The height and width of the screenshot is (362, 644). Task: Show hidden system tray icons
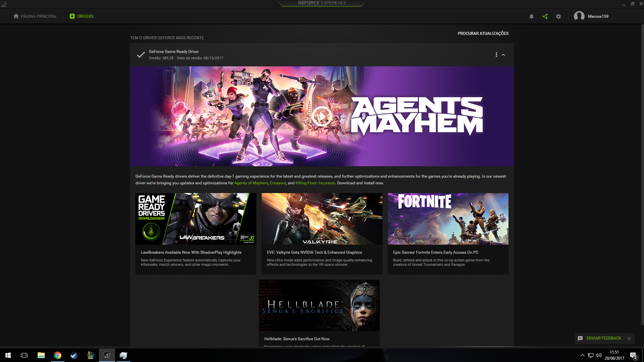583,355
